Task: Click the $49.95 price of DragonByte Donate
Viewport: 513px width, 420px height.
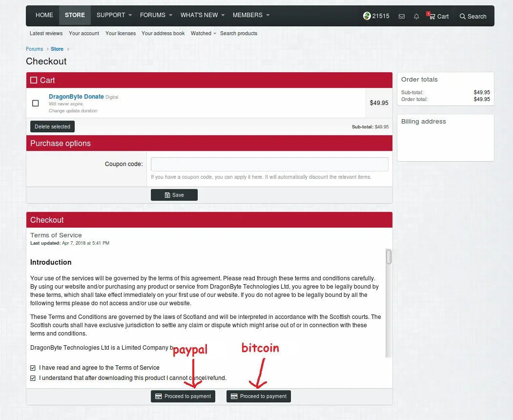Action: coord(379,103)
